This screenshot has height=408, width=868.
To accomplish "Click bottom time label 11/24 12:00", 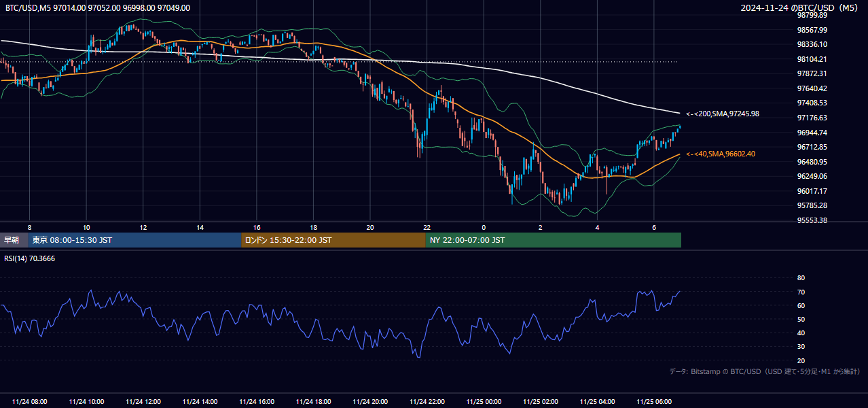I will (x=143, y=402).
